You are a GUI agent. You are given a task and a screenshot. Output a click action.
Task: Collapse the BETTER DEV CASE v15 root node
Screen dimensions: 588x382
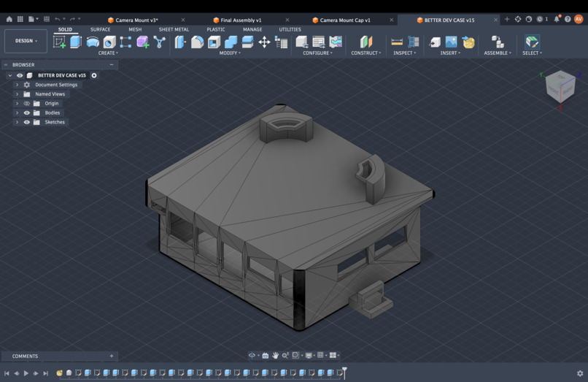[x=10, y=75]
